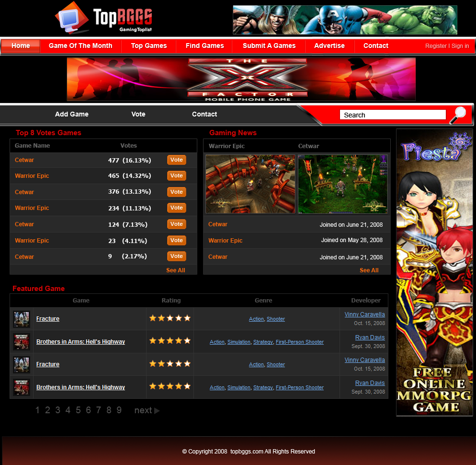Screen dimensions: 476x465
Task: Open Contact in the gray sub-navigation bar
Action: tap(204, 114)
